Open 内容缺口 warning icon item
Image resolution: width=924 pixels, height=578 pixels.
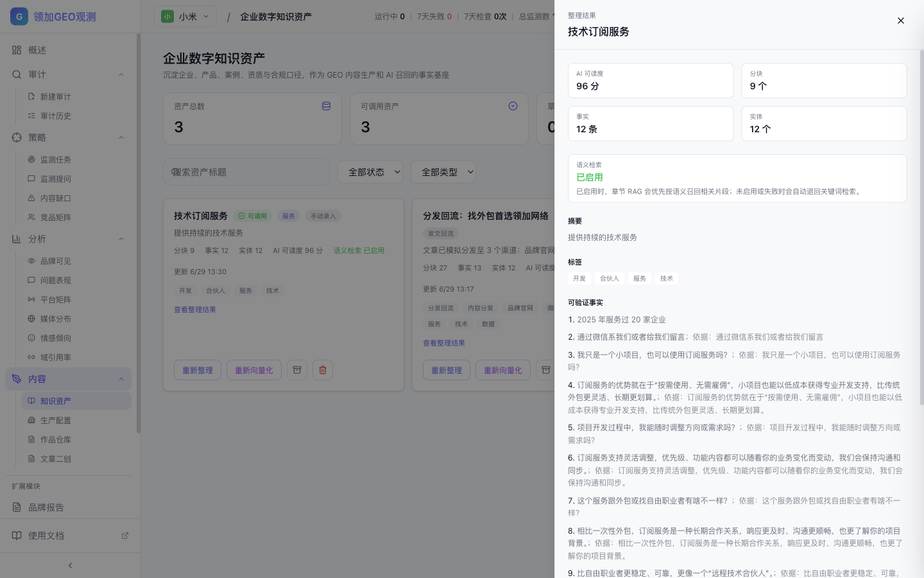point(31,198)
